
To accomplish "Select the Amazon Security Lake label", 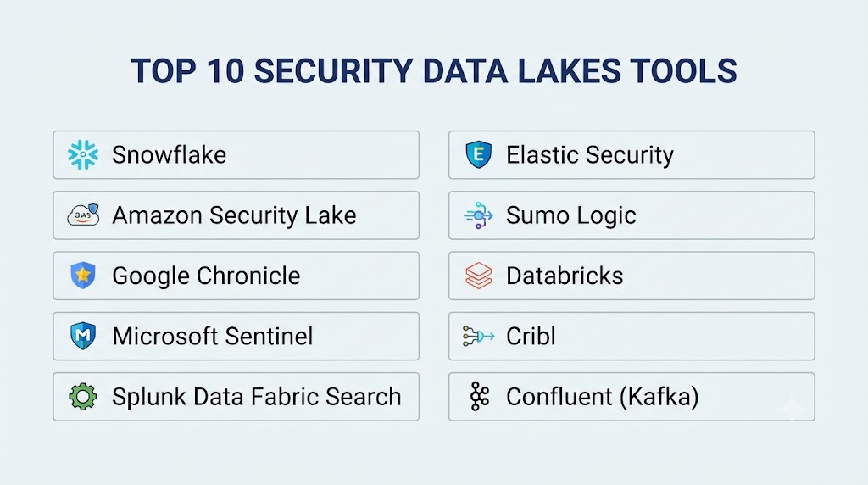I will [234, 215].
